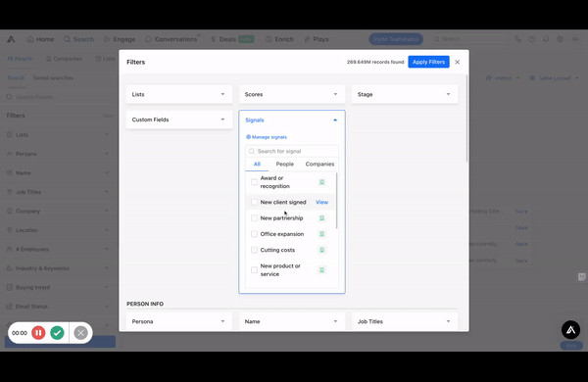Open the Home navigation item

[x=40, y=39]
